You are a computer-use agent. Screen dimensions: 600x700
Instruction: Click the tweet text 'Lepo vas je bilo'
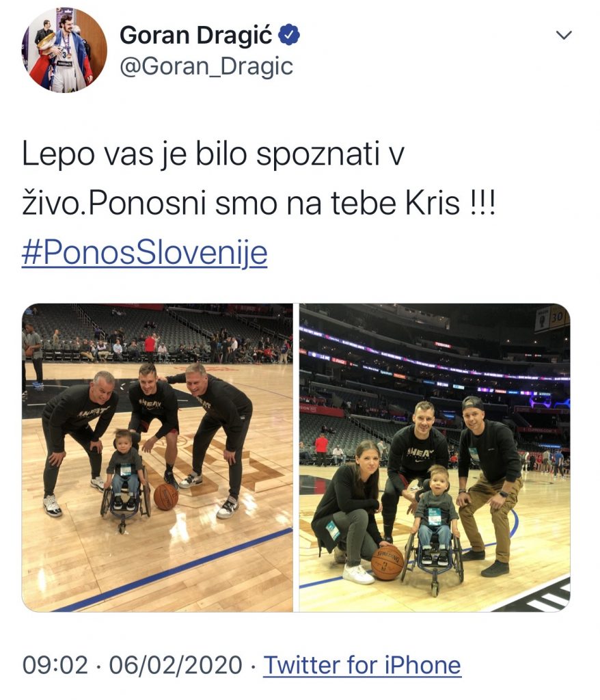[x=135, y=154]
